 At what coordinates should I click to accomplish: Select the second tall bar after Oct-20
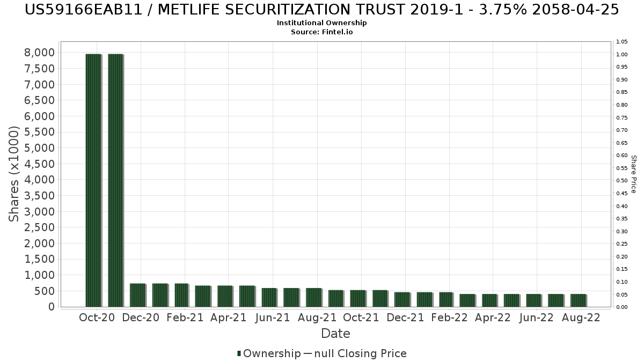[115, 180]
